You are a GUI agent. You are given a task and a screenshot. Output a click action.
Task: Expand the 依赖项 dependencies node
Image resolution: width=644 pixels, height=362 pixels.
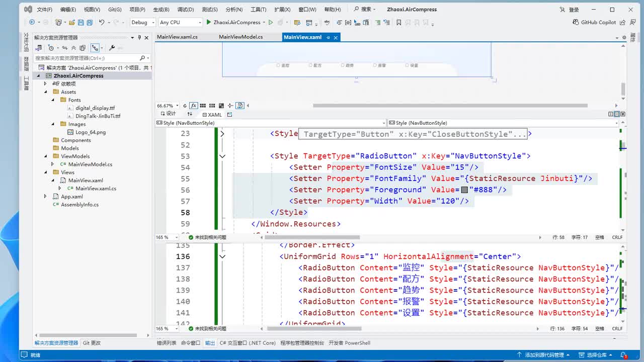click(45, 84)
